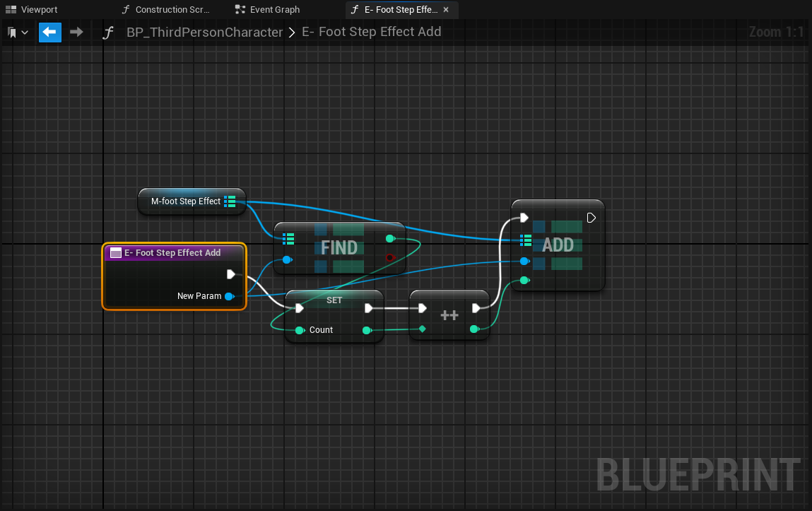Screen dimensions: 812x511
Task: Click ++ node green result output pin
Action: pyautogui.click(x=473, y=329)
